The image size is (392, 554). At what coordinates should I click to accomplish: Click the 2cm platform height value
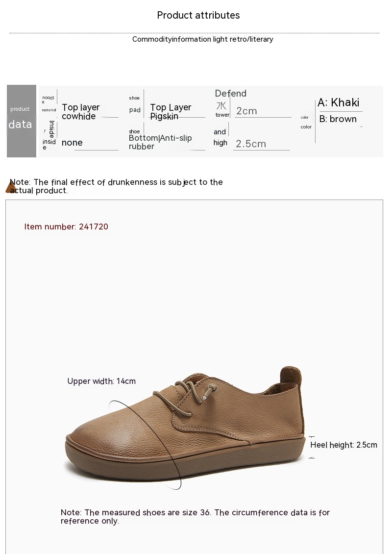246,111
